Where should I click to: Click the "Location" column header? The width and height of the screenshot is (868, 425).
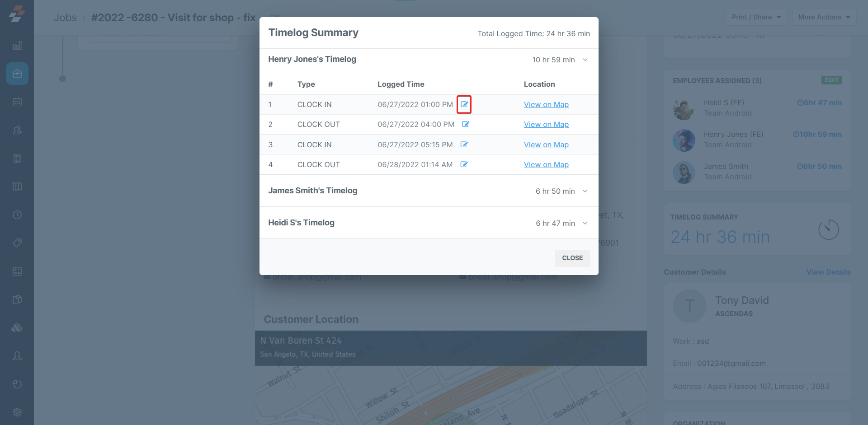pyautogui.click(x=539, y=84)
